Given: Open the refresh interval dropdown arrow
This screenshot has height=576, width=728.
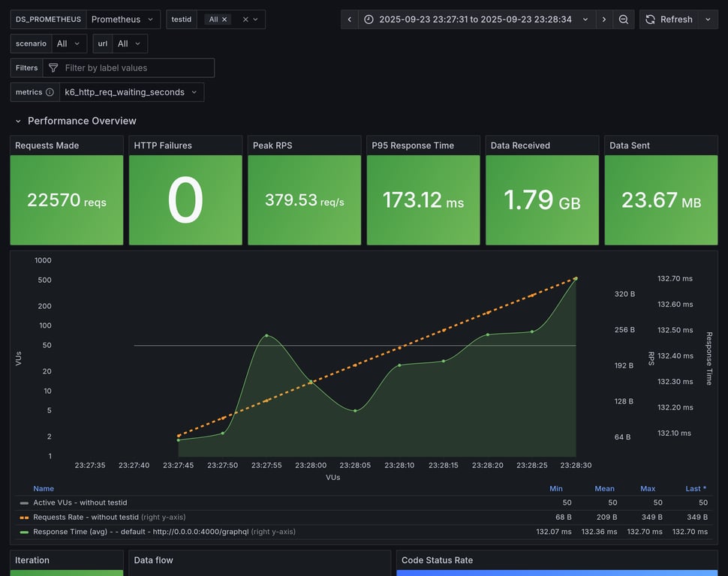Looking at the screenshot, I should pyautogui.click(x=708, y=19).
